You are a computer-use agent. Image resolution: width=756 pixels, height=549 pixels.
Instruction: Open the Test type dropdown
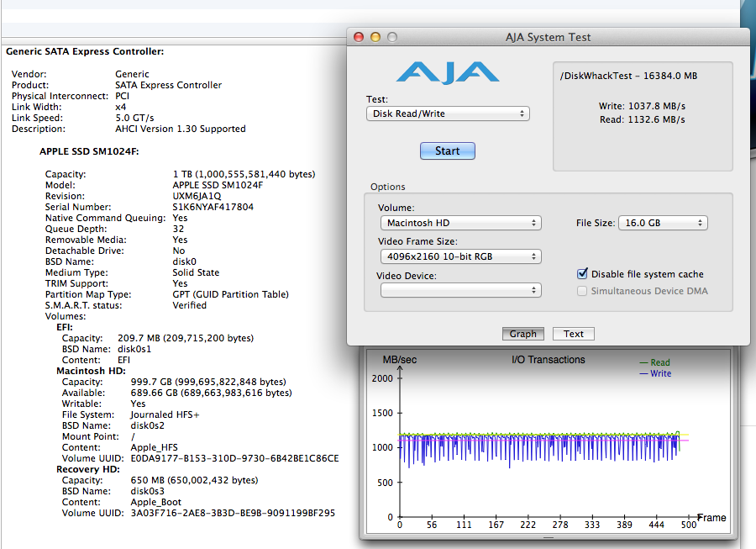point(448,113)
